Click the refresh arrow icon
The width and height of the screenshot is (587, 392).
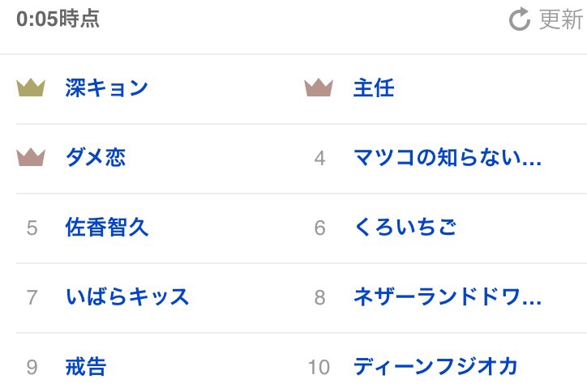pyautogui.click(x=519, y=19)
